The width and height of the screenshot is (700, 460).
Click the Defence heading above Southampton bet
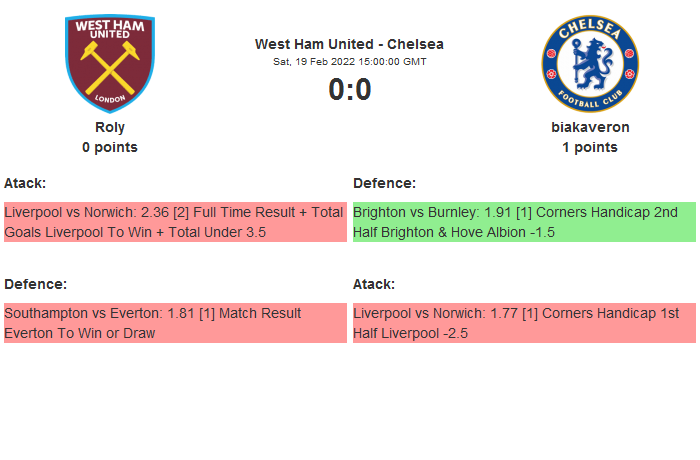click(35, 284)
